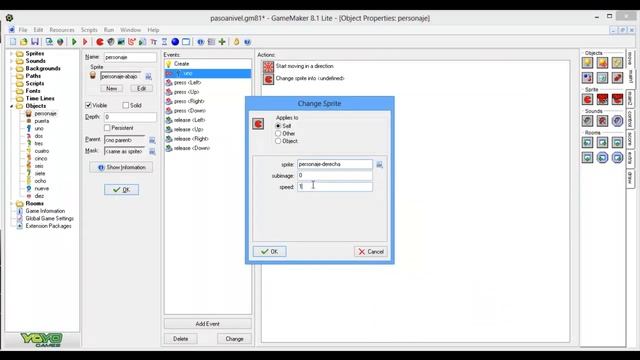Select Change Instance action icon
This screenshot has width=640, height=360.
coord(587,78)
